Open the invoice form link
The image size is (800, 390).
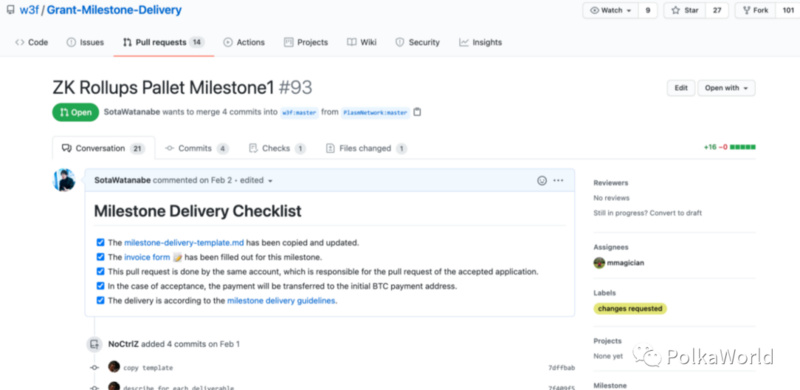(x=147, y=257)
